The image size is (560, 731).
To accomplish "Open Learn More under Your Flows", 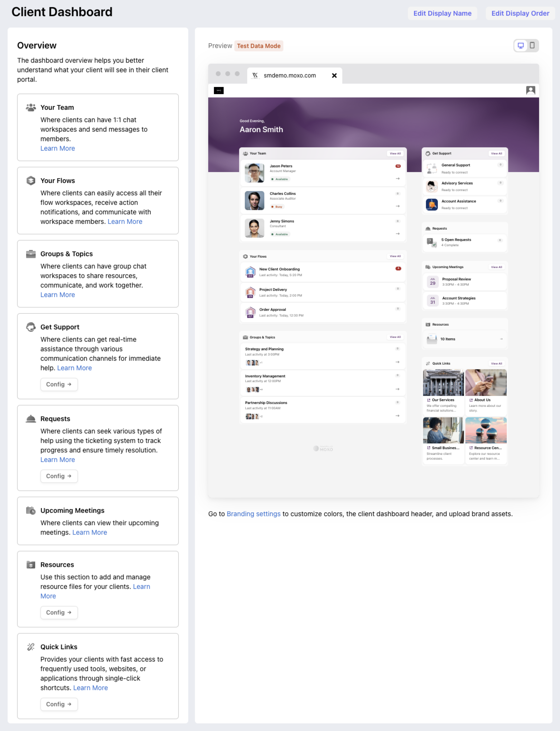I will coord(125,221).
